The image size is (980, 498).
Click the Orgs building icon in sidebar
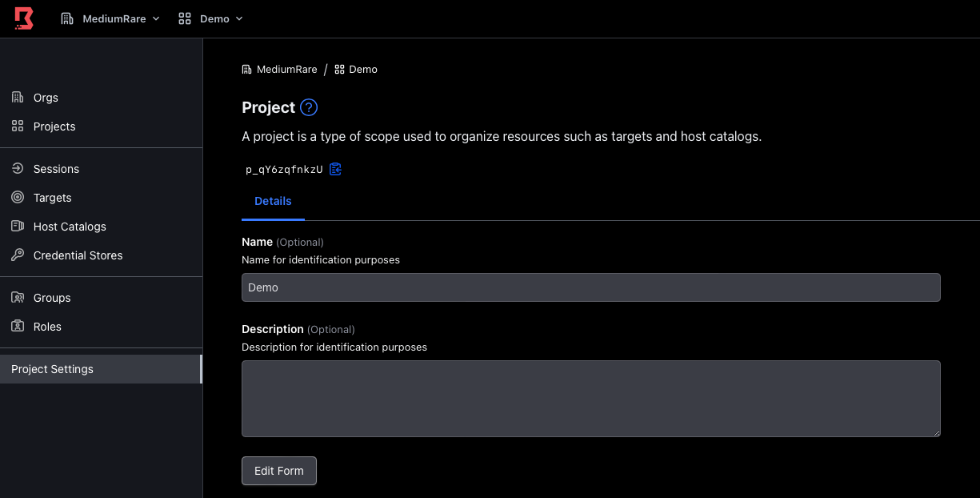[18, 98]
